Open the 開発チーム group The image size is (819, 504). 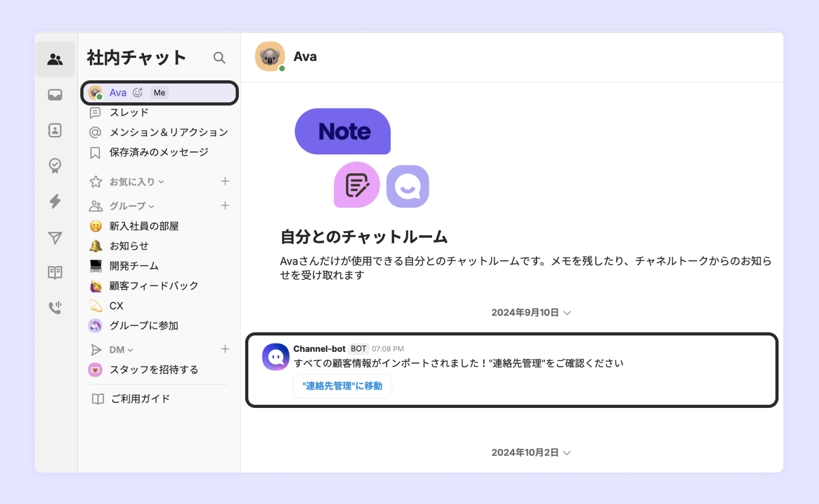[134, 266]
